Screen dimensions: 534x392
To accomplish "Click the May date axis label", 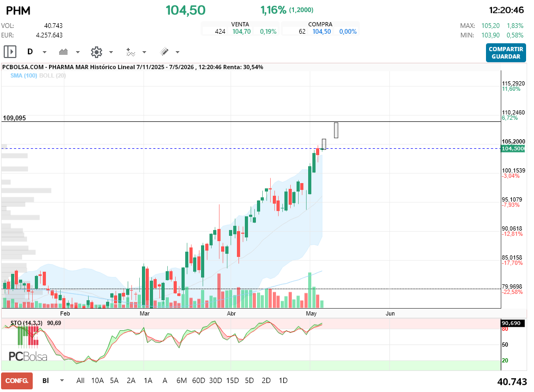I will (x=311, y=313).
